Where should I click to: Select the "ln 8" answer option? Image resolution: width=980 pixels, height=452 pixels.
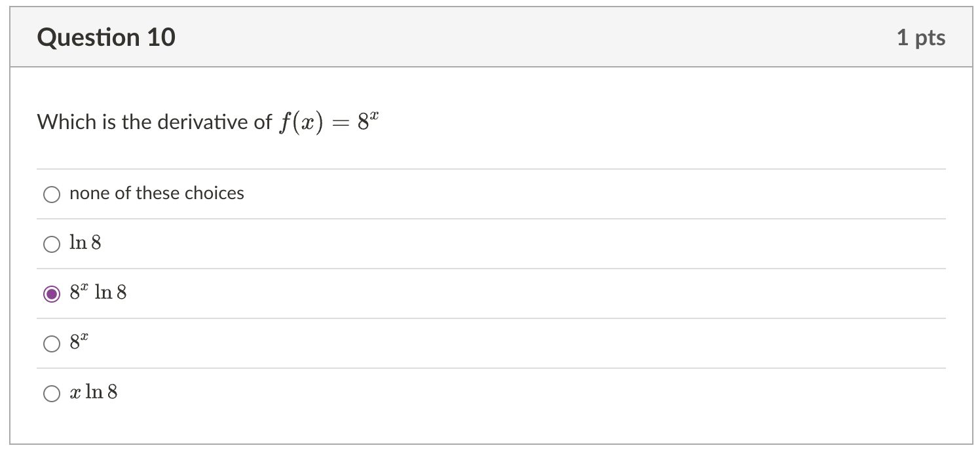click(x=52, y=244)
